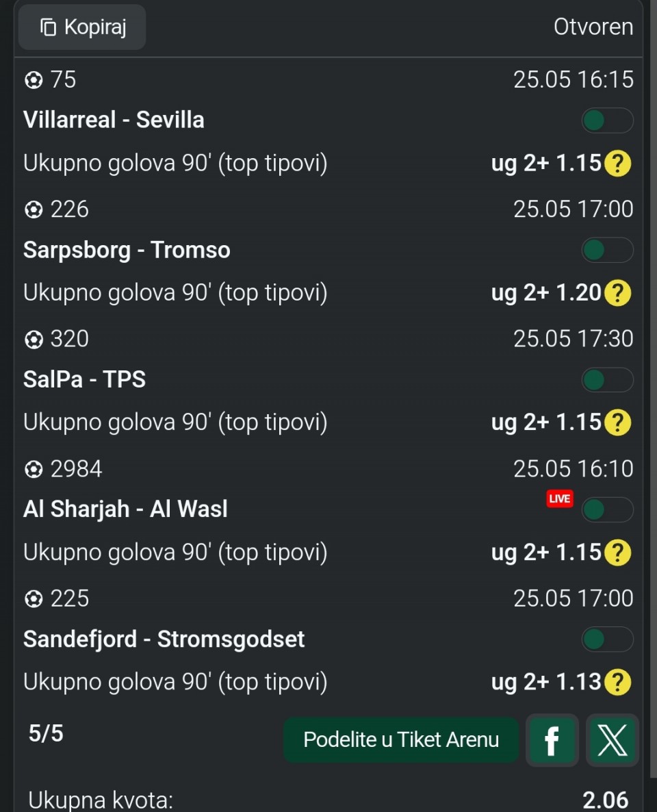The height and width of the screenshot is (812, 657).
Task: Select the Villarreal - Sevilla match title
Action: 114,120
